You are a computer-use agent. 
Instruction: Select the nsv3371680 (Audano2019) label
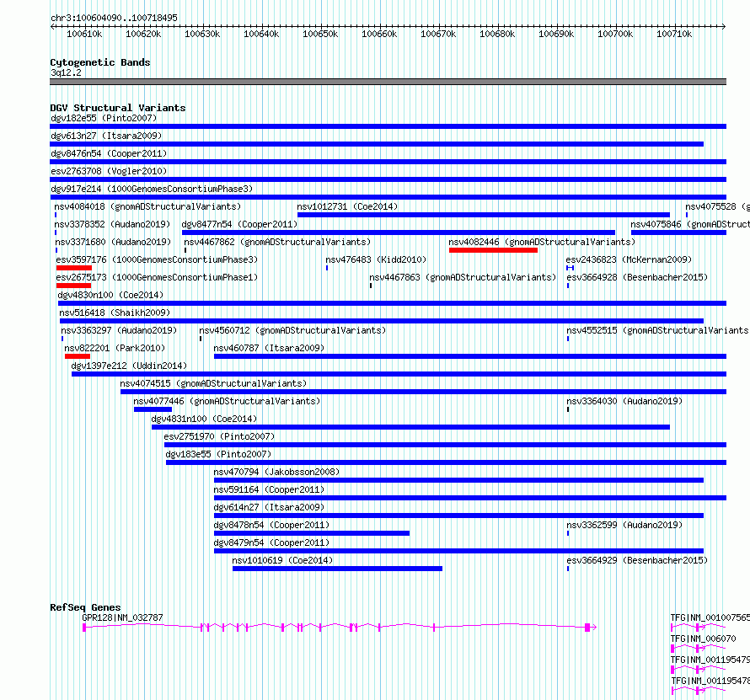[113, 242]
